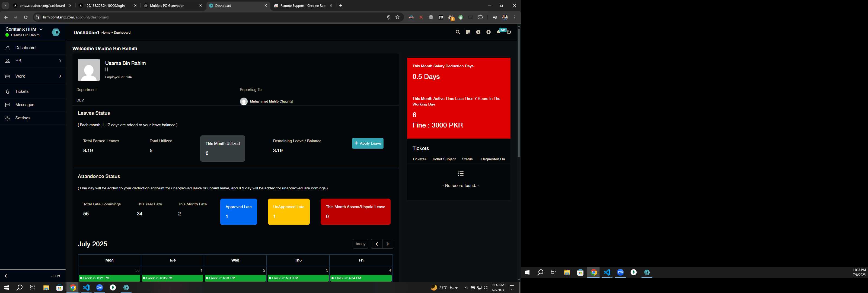
Task: Open the yellow UnApproved Late card
Action: [289, 212]
